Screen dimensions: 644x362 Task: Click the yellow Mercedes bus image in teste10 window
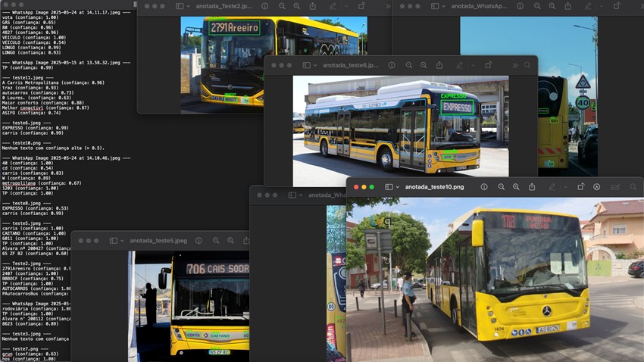[495, 279]
